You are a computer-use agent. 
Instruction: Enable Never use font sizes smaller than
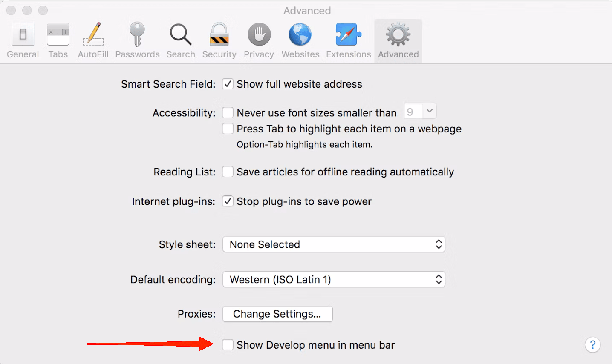(228, 112)
